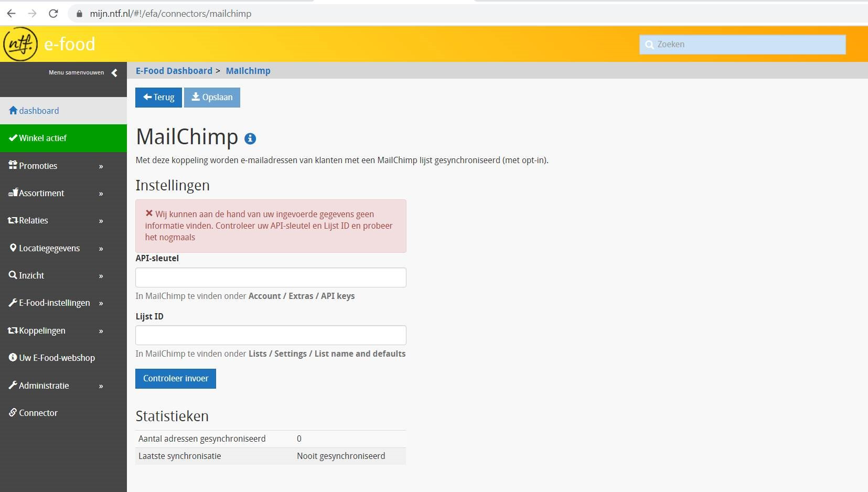Click the browser address bar URL
Viewport: 868px width, 492px height.
[x=170, y=14]
